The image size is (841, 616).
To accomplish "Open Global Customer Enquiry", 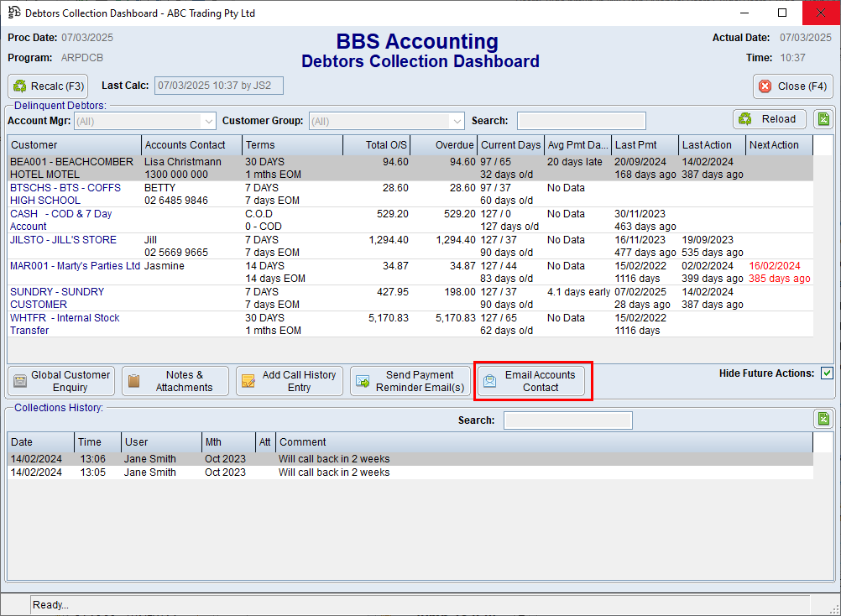I will pos(61,381).
